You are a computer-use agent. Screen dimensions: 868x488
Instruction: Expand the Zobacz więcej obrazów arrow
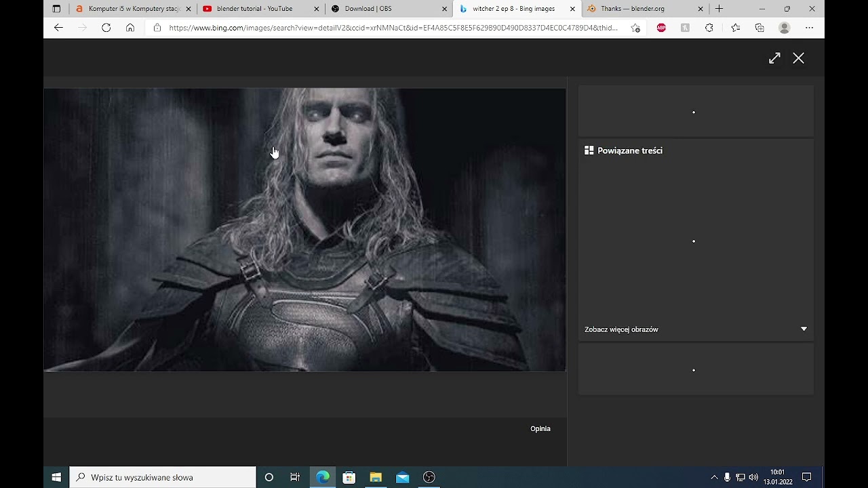click(804, 329)
